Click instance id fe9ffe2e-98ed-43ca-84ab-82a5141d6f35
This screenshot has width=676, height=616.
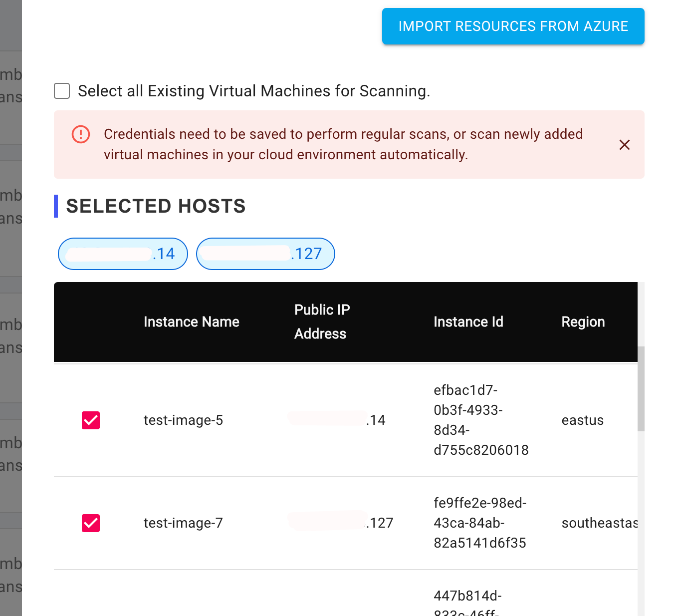[x=479, y=523]
